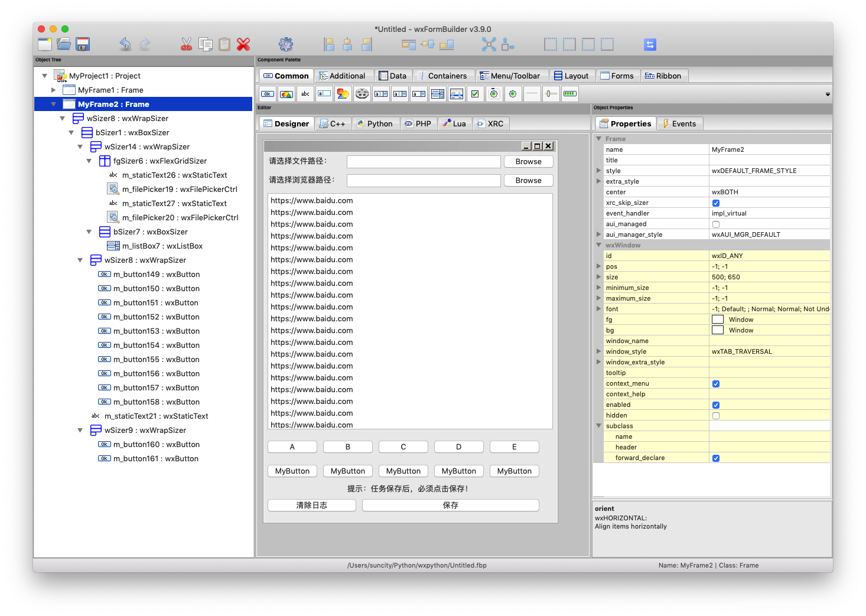The width and height of the screenshot is (866, 616).
Task: Toggle the xrc_skip_sizer checkbox off
Action: 716,203
